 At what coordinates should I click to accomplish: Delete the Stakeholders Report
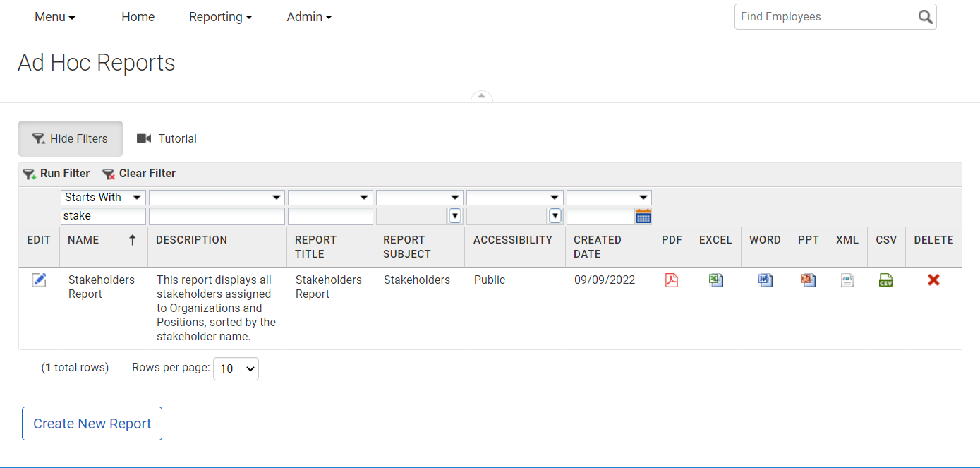click(x=933, y=280)
